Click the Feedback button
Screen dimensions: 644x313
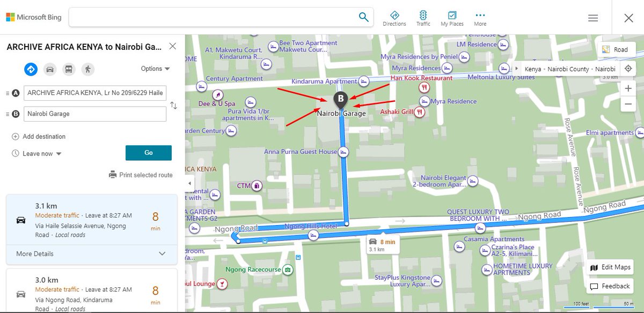(x=610, y=286)
